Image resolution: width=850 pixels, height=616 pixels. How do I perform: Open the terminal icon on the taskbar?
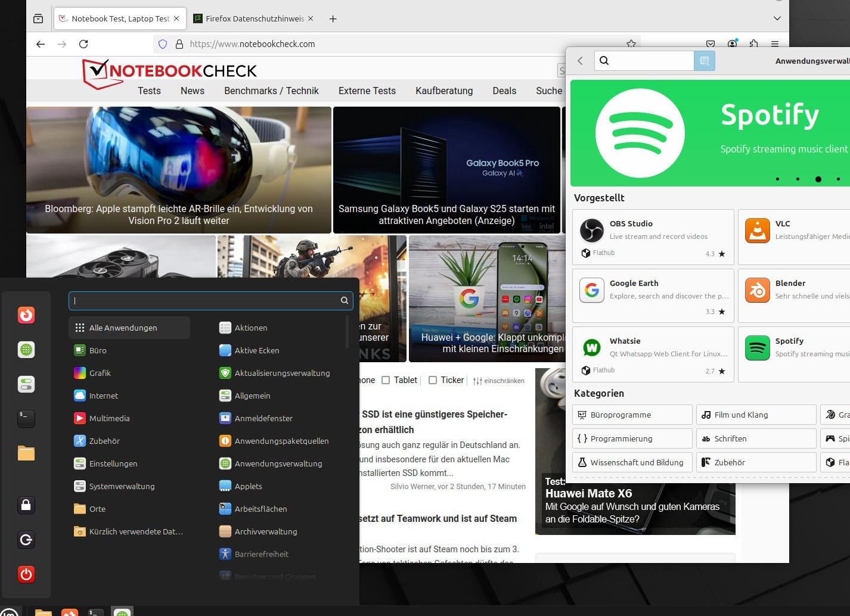click(95, 612)
